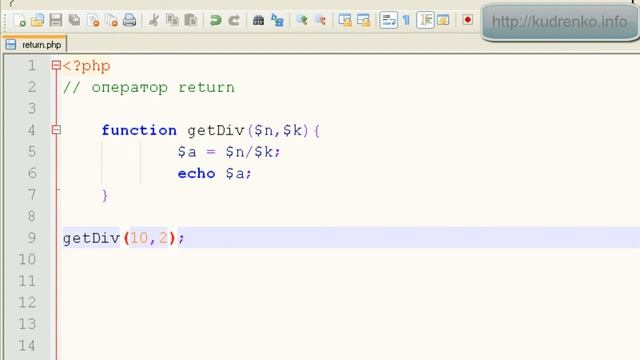Click the closing brace on line 7
Viewport: 640px width, 360px height.
click(105, 195)
